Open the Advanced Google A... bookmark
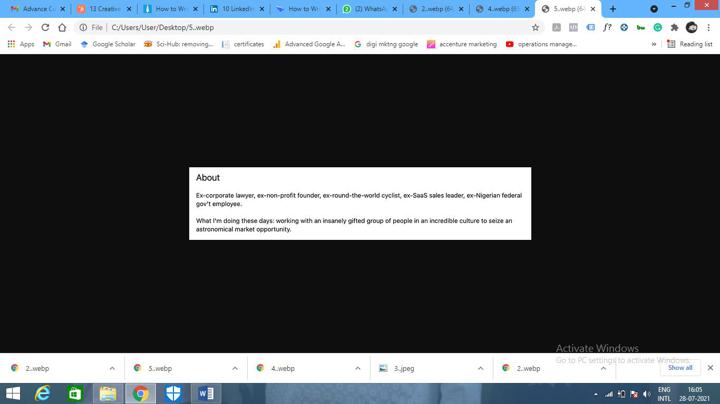The height and width of the screenshot is (404, 720). [309, 44]
